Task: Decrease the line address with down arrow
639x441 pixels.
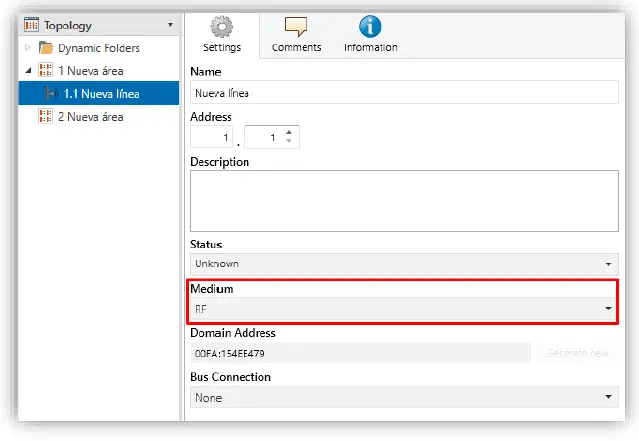Action: click(289, 141)
